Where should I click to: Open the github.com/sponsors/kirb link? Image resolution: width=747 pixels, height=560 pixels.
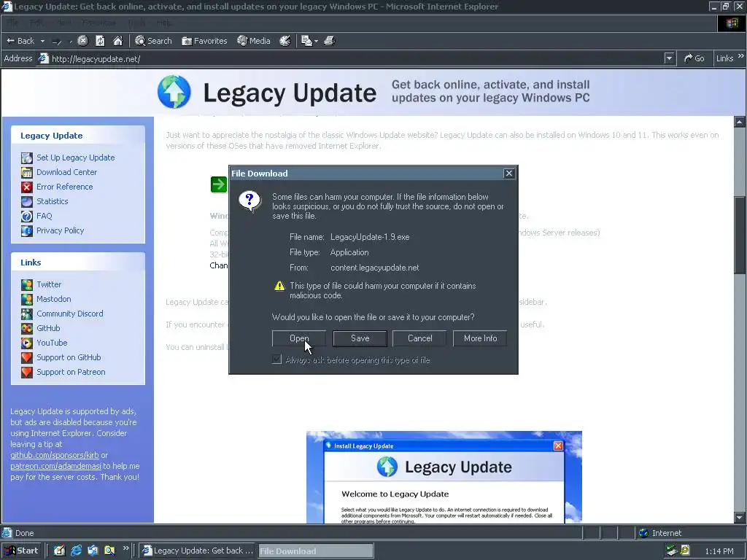pyautogui.click(x=55, y=455)
